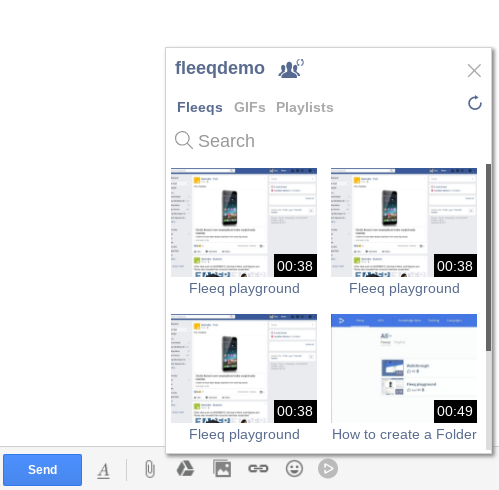Click the panel's vertical scrollbar
Image resolution: width=499 pixels, height=490 pixels.
coord(488,257)
